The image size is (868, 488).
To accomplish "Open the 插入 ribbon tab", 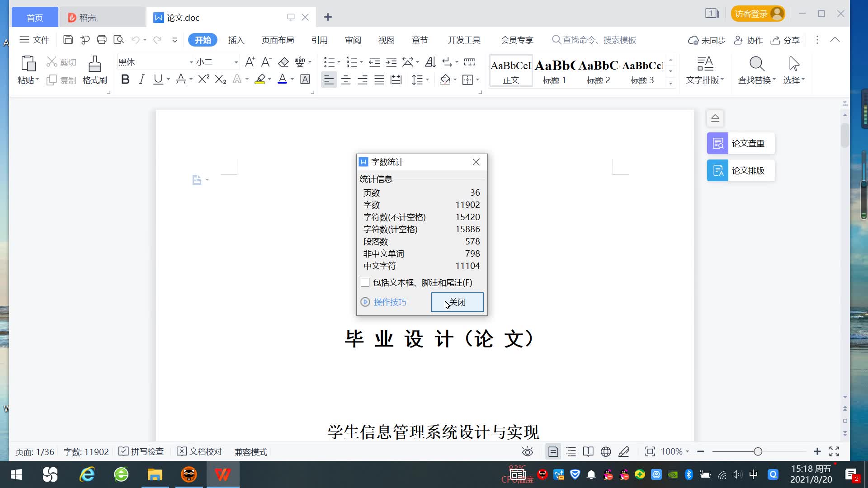I will click(x=236, y=40).
